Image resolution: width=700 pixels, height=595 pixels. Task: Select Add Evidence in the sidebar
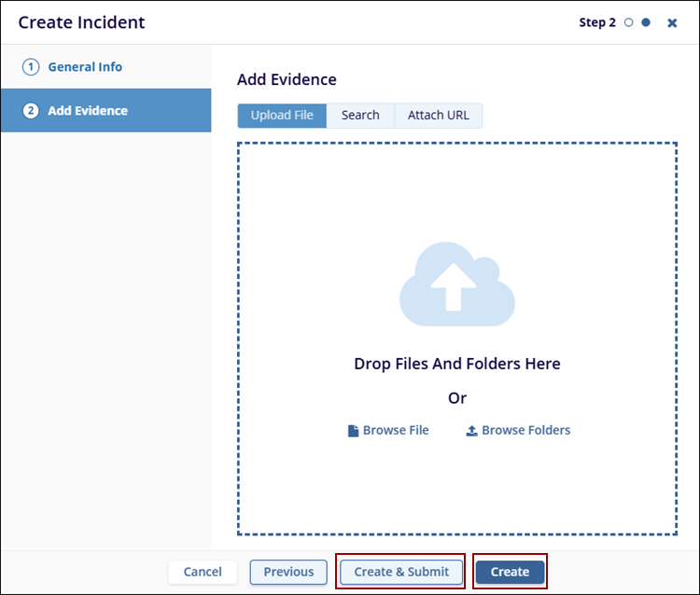(x=88, y=111)
